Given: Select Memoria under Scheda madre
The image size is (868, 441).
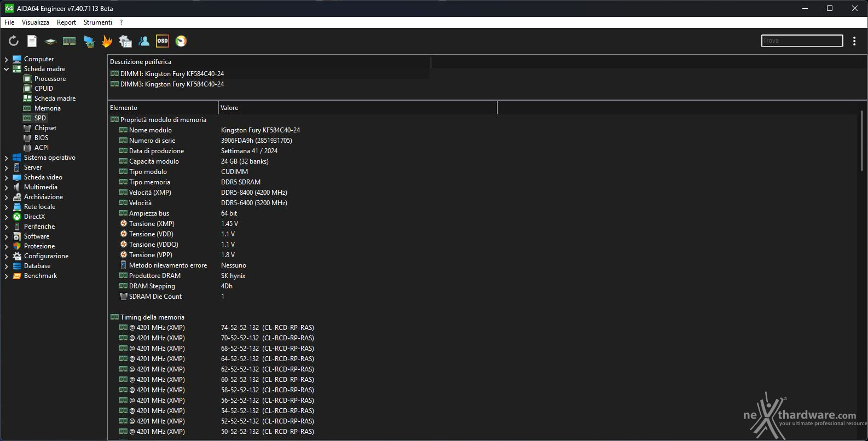Looking at the screenshot, I should point(48,108).
